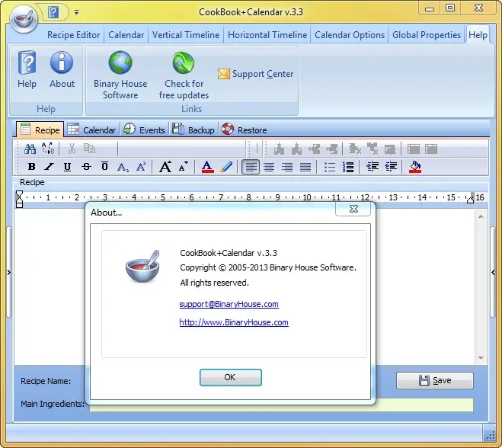This screenshot has height=448, width=502.
Task: Toggle Bold formatting
Action: point(31,167)
